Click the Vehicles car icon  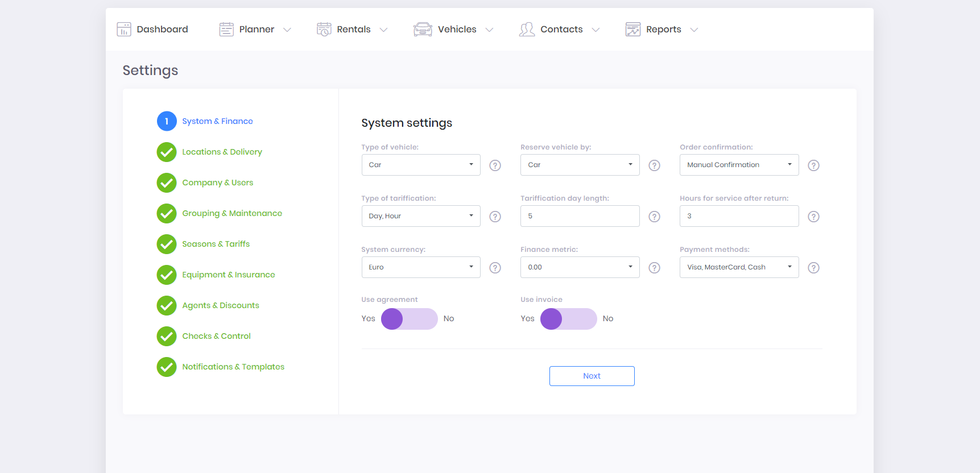423,29
